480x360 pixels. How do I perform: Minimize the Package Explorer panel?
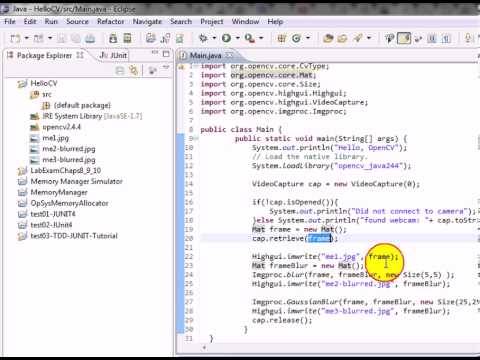155,53
